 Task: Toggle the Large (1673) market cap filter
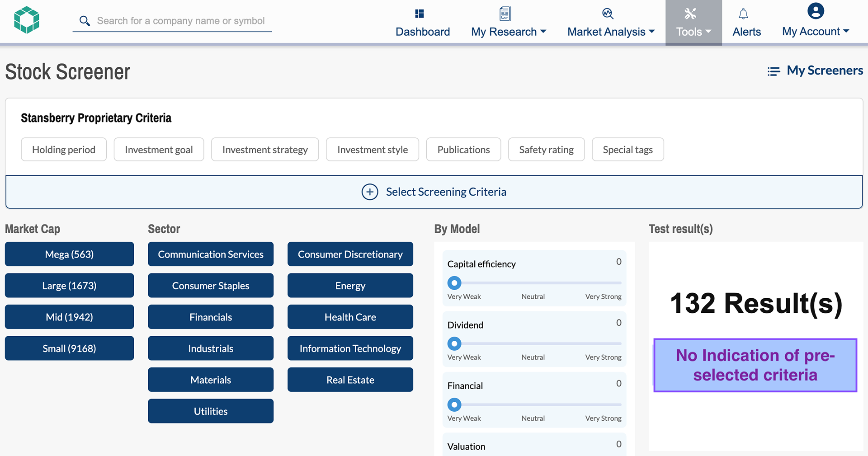pyautogui.click(x=69, y=286)
